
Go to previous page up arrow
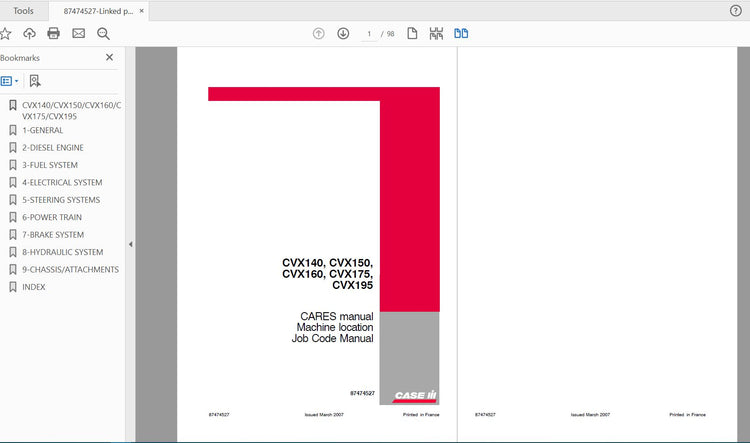point(319,33)
